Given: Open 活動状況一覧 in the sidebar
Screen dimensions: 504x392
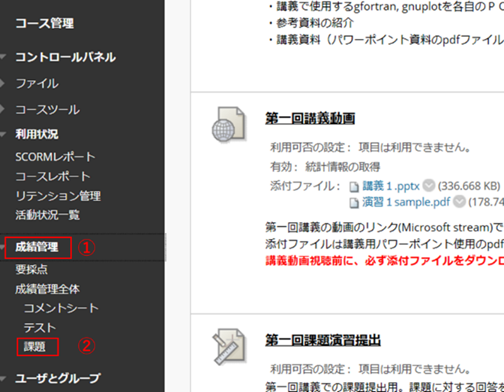Looking at the screenshot, I should pos(47,215).
